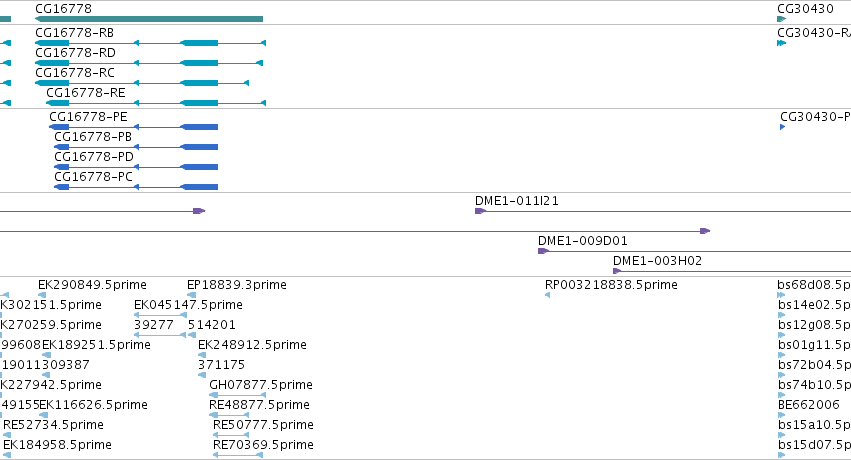
Task: Click the CG30430-RA transcript label
Action: click(x=814, y=33)
